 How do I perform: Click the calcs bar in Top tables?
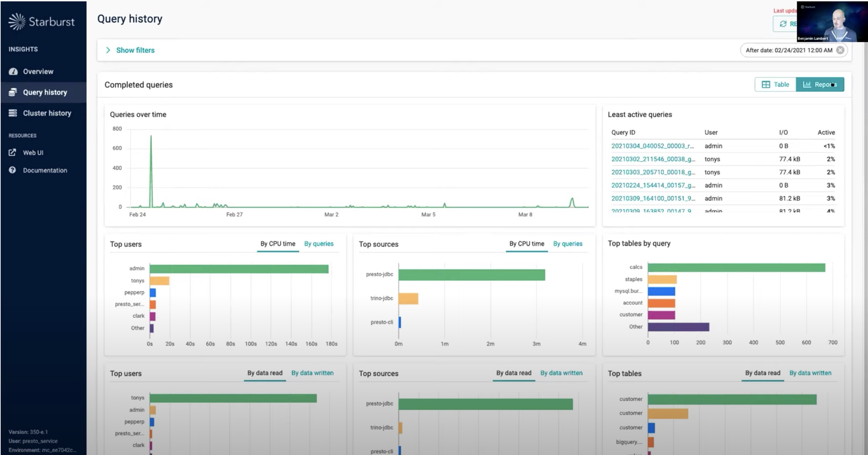tap(736, 268)
